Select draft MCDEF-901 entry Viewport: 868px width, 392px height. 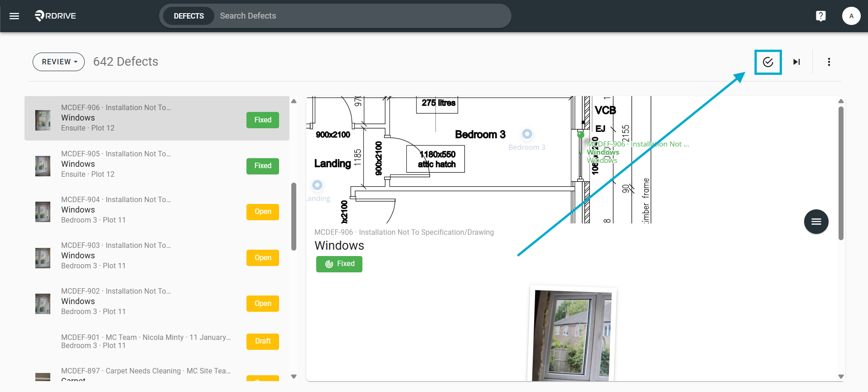click(x=157, y=341)
